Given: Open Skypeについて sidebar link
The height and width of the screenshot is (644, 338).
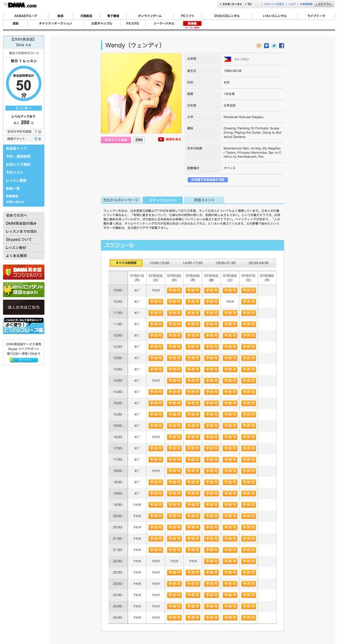Looking at the screenshot, I should pyautogui.click(x=24, y=239).
